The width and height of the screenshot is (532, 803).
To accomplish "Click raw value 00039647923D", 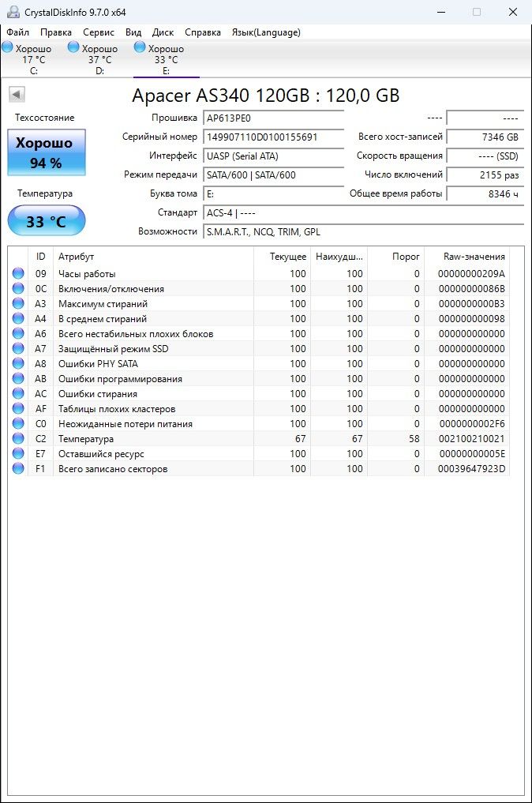I will tap(471, 468).
